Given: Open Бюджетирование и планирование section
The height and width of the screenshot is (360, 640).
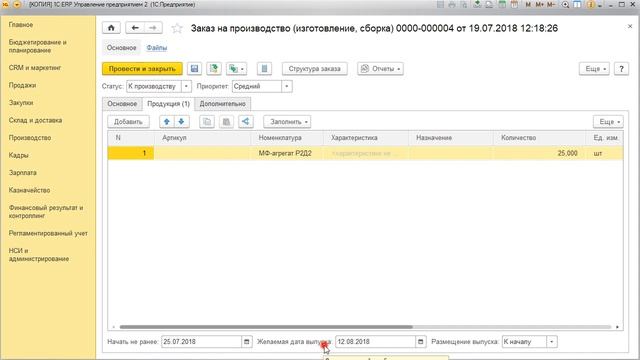Looking at the screenshot, I should click(38, 46).
